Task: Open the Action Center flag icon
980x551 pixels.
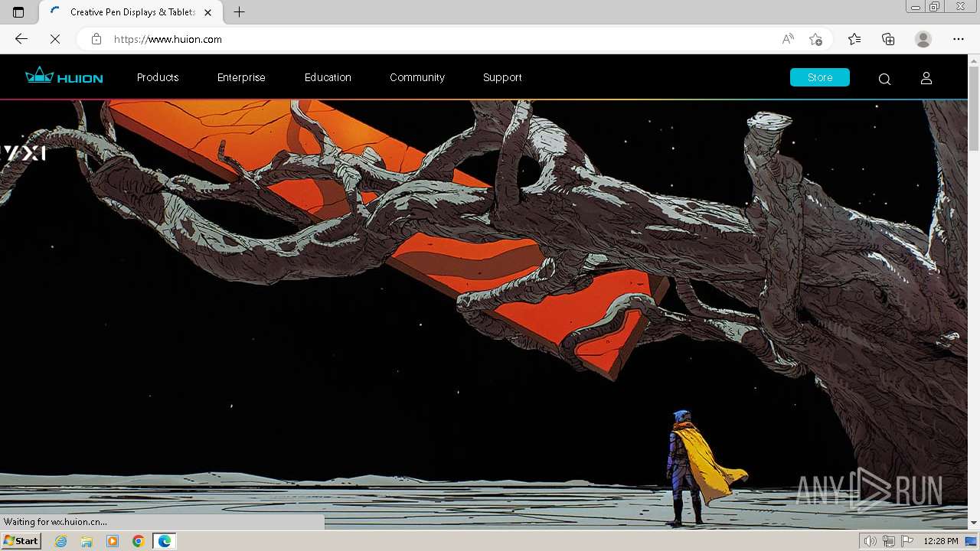Action: tap(907, 541)
